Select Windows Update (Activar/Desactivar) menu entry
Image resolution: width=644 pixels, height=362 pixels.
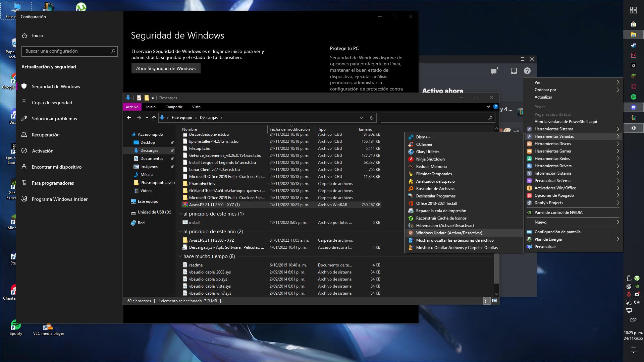tap(449, 233)
